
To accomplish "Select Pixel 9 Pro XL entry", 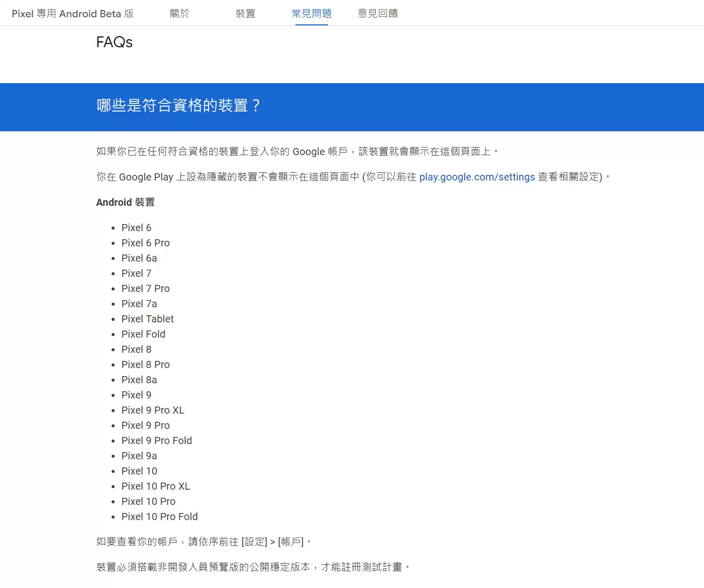I will [x=153, y=410].
